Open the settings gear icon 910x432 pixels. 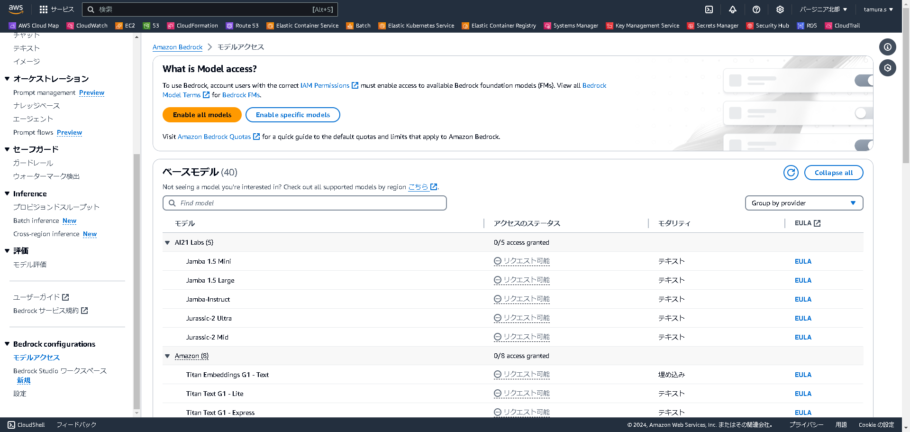[780, 9]
